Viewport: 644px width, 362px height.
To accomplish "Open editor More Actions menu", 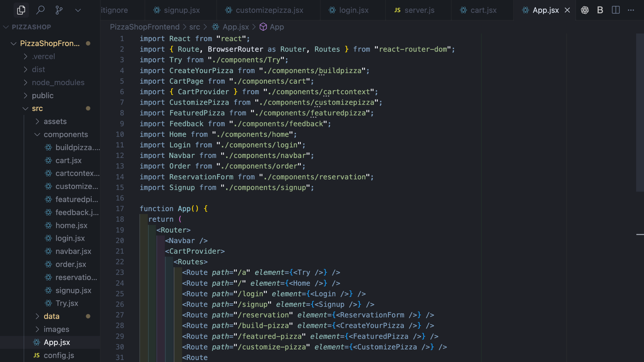I will [x=631, y=10].
